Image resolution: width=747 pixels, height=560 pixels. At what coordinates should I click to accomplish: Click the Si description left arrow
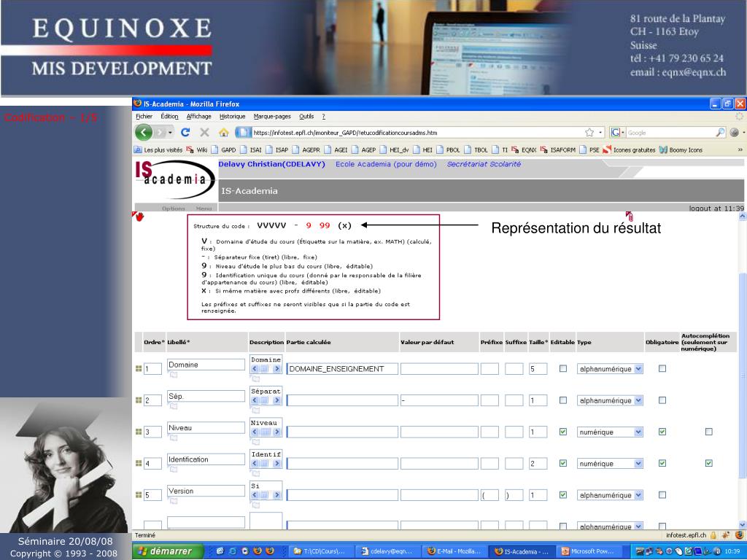pyautogui.click(x=255, y=495)
